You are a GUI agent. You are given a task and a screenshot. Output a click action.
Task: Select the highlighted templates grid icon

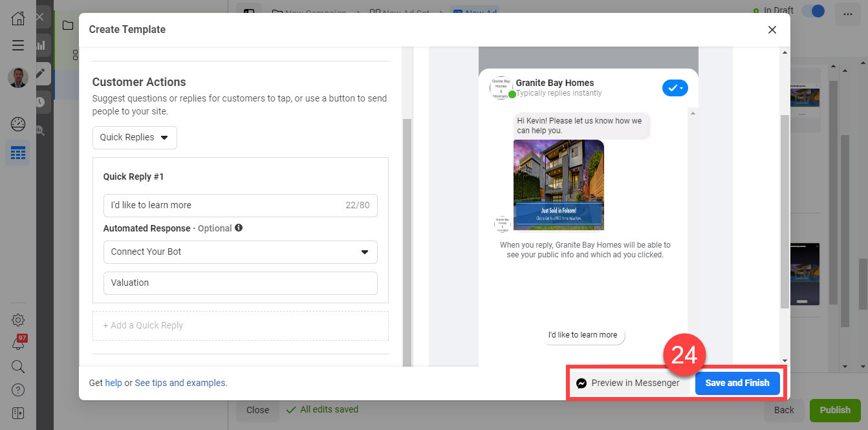[x=17, y=153]
